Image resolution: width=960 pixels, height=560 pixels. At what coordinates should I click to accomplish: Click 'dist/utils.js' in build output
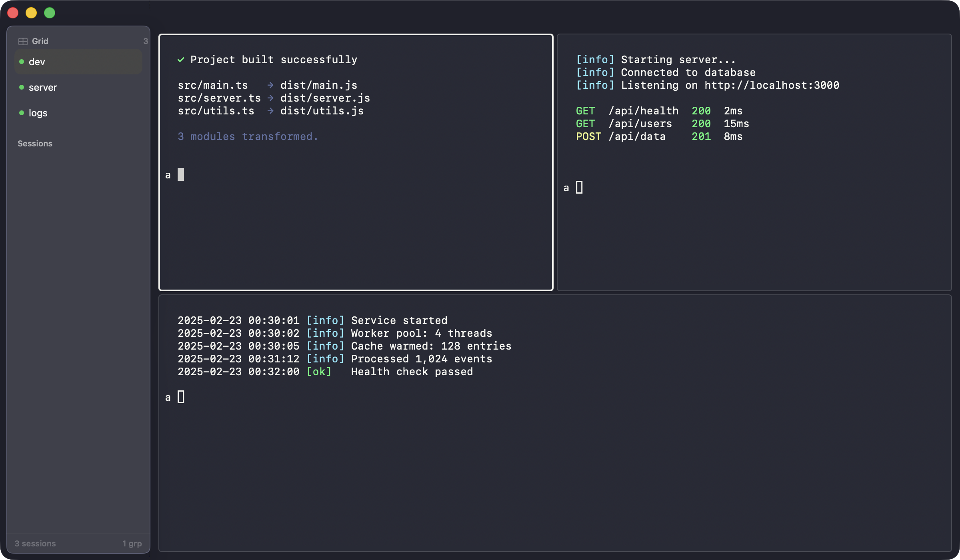click(x=322, y=111)
